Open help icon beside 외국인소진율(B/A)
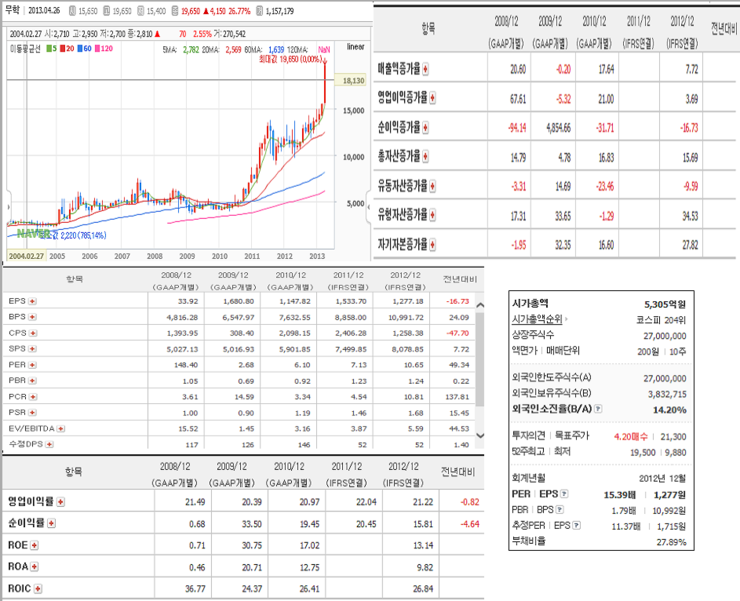The image size is (740, 601). pos(598,409)
